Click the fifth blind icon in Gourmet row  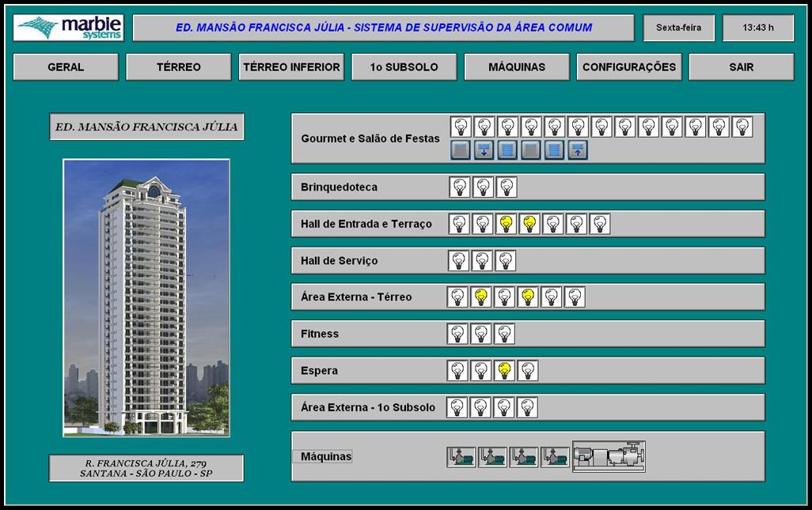(x=553, y=150)
